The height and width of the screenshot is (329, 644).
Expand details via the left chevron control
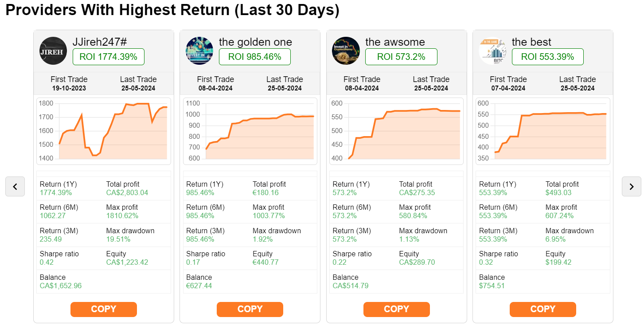point(15,186)
